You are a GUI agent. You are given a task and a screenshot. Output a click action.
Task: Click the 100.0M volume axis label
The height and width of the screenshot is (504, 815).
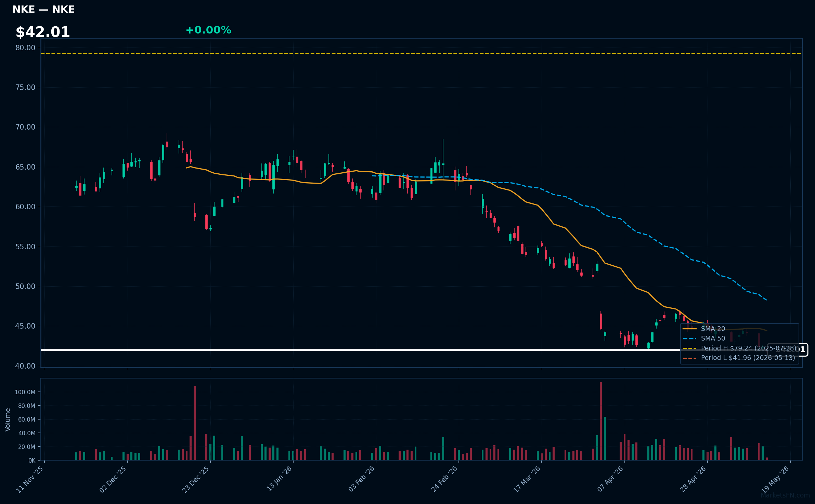click(x=25, y=392)
